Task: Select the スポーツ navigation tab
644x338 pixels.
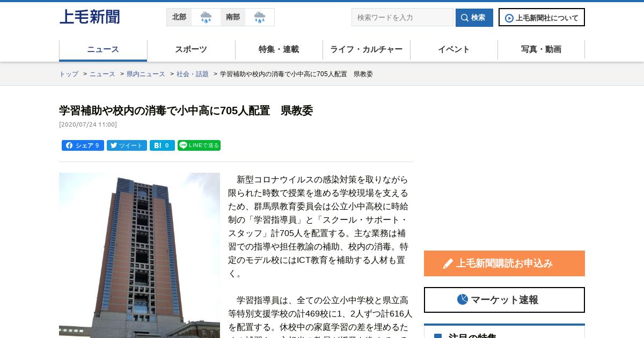Action: coord(191,50)
